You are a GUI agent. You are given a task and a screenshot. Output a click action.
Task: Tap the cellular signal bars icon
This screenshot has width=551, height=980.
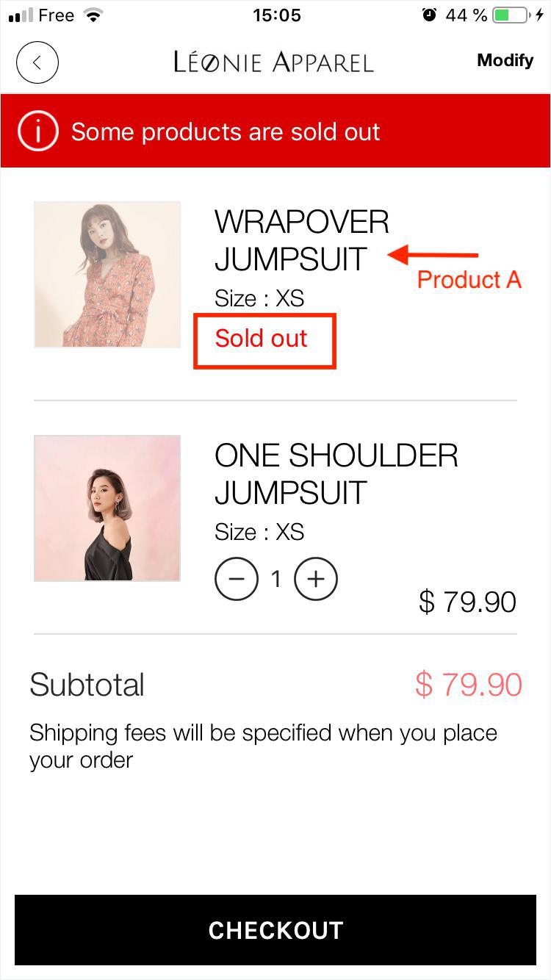(x=21, y=15)
